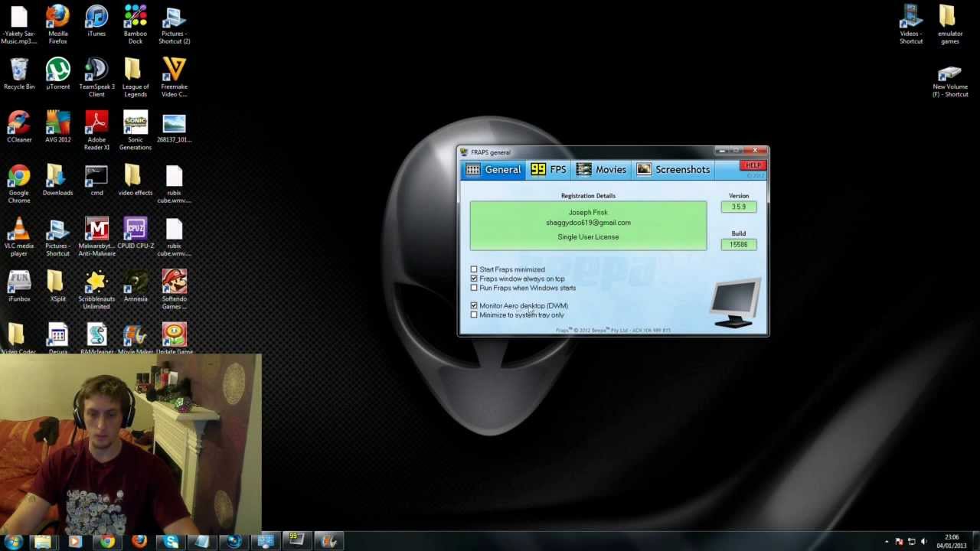Open the taskbar clock showing 23:06
The image size is (980, 551).
coord(952,542)
